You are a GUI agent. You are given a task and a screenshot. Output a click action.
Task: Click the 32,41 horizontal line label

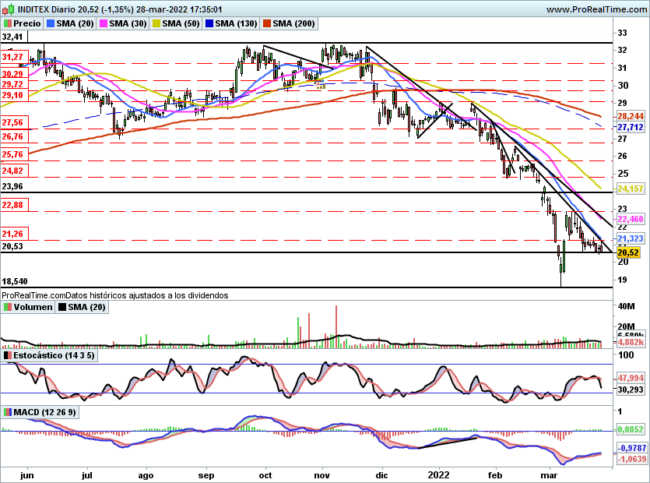[x=13, y=37]
